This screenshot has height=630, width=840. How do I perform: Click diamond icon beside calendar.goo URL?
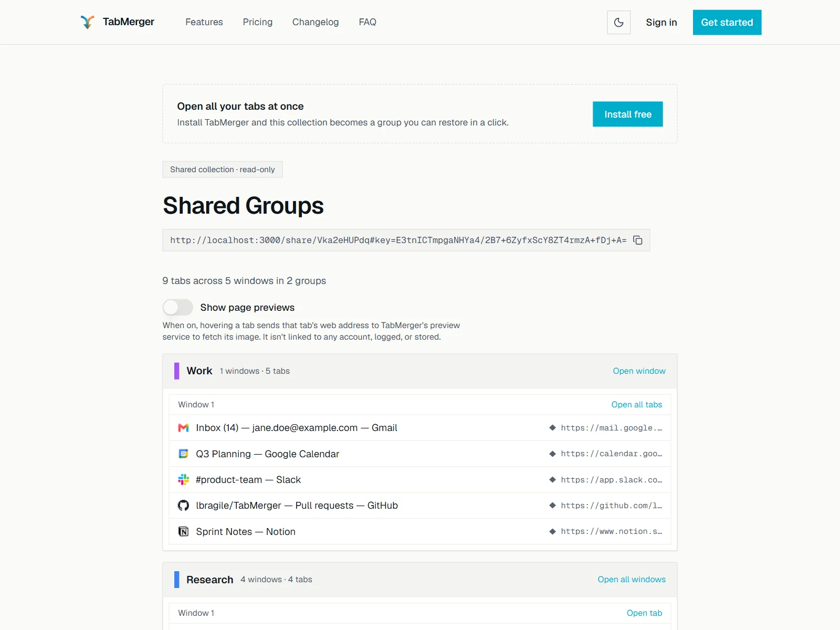[x=552, y=454]
